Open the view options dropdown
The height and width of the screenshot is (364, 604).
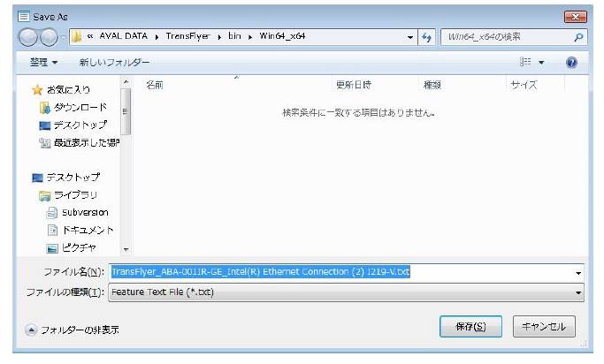[x=540, y=63]
